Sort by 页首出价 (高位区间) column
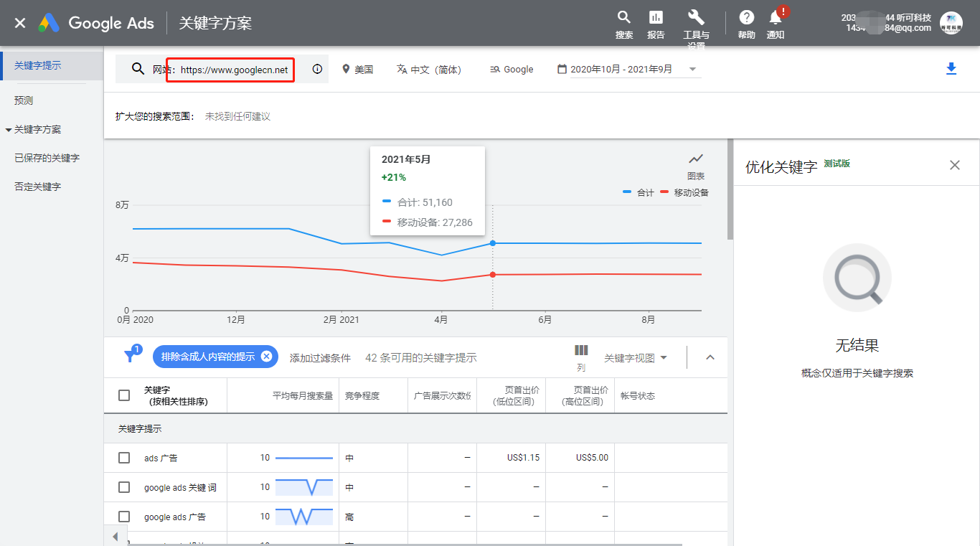Viewport: 980px width, 546px height. (x=585, y=395)
